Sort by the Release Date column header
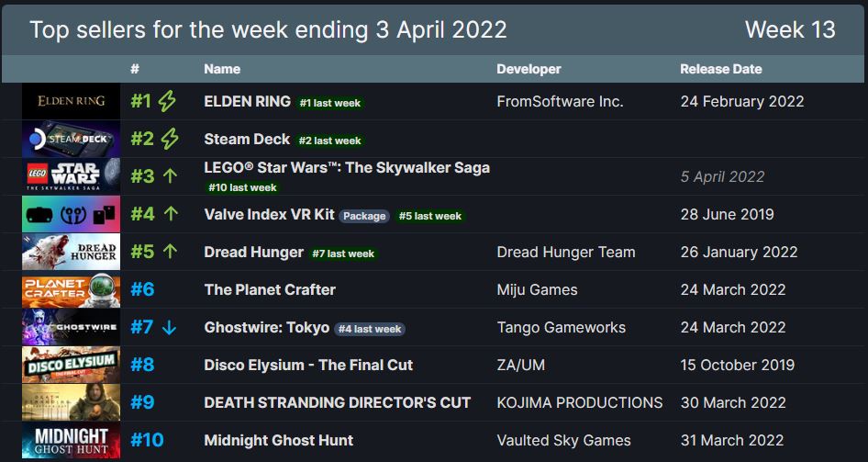This screenshot has height=462, width=868. [721, 69]
